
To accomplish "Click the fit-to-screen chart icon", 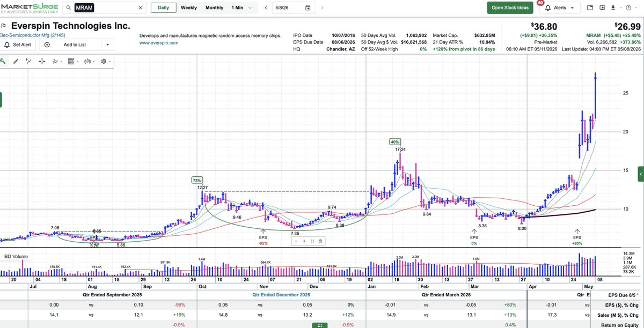I will (x=313, y=241).
